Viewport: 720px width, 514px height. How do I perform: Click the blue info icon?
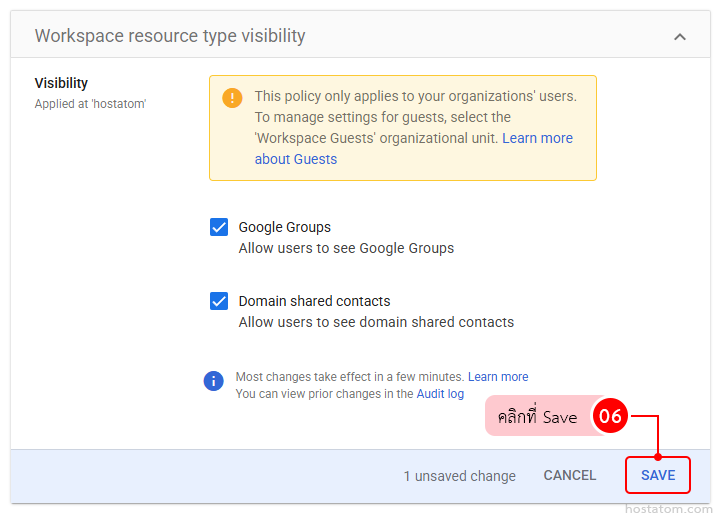click(214, 381)
